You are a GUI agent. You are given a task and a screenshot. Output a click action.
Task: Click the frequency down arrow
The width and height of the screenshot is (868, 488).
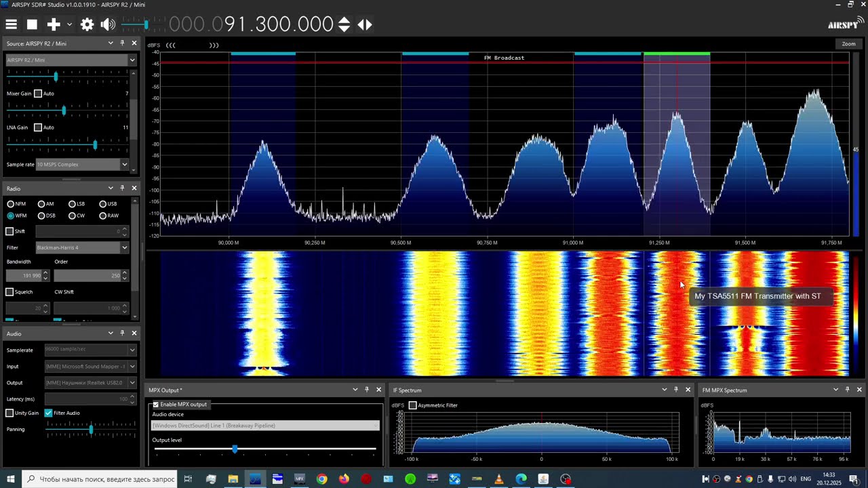click(344, 29)
